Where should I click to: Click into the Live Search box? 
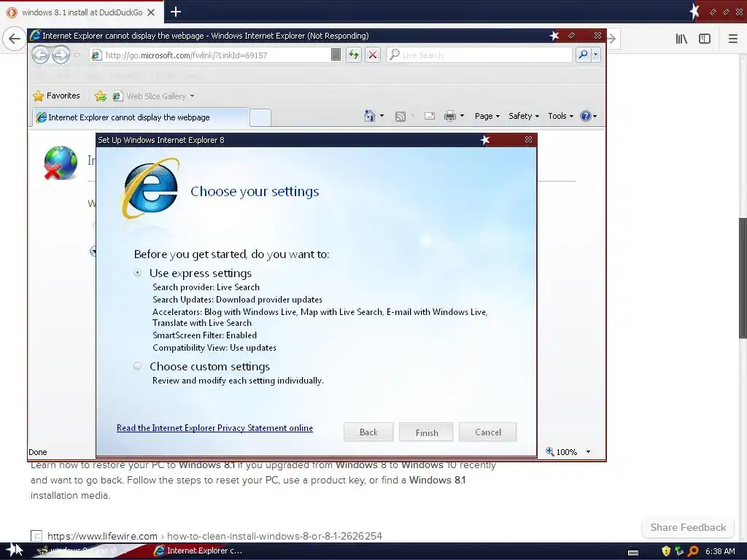coord(479,55)
